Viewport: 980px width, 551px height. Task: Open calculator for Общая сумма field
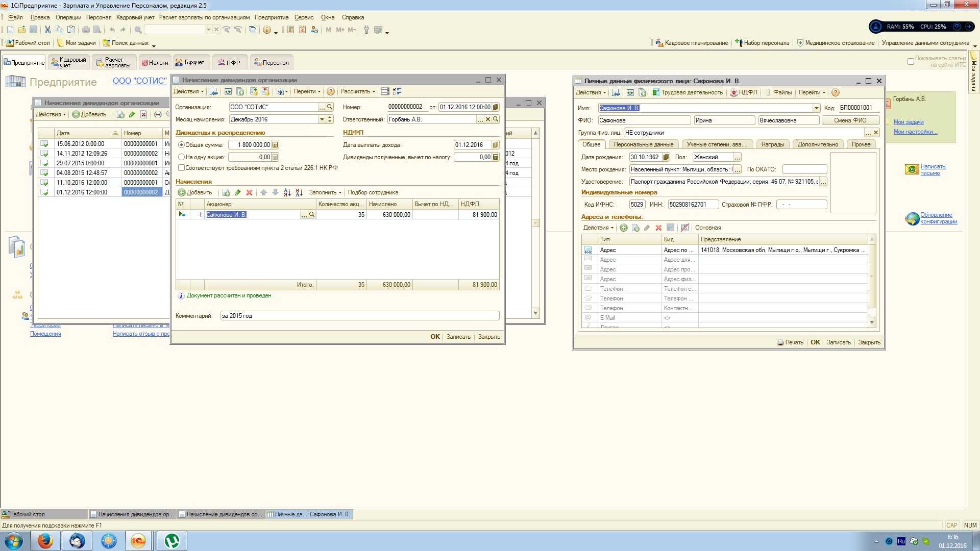coord(275,145)
